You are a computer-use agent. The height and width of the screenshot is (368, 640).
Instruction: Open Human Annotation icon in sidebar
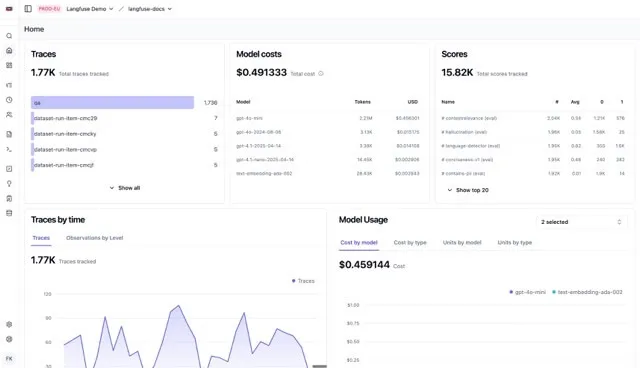tap(9, 198)
